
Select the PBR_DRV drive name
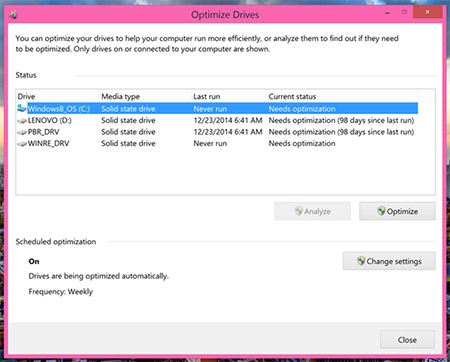pos(43,132)
